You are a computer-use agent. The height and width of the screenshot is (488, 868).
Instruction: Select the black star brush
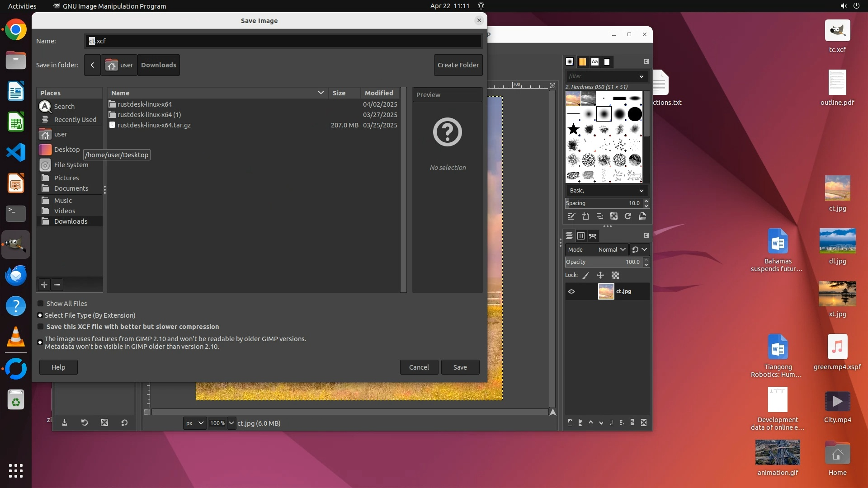(x=573, y=129)
